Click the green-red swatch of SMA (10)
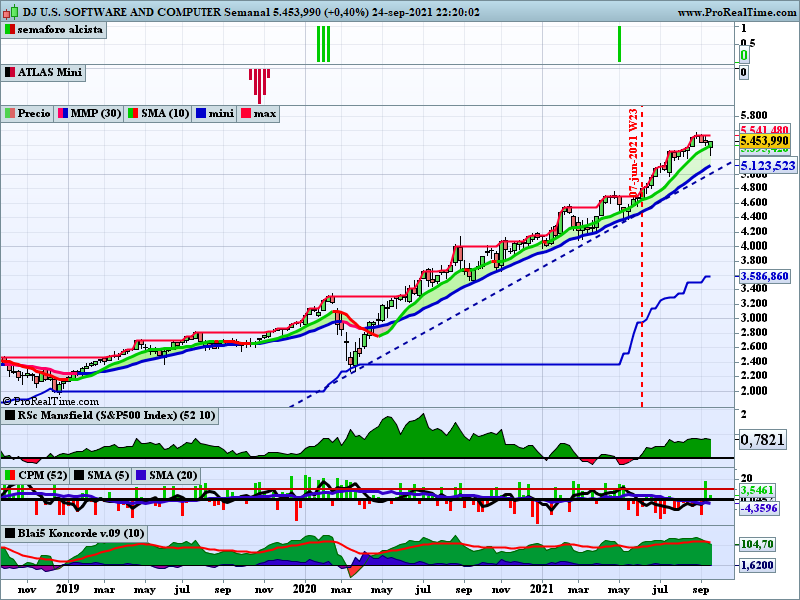The image size is (800, 600). [133, 113]
